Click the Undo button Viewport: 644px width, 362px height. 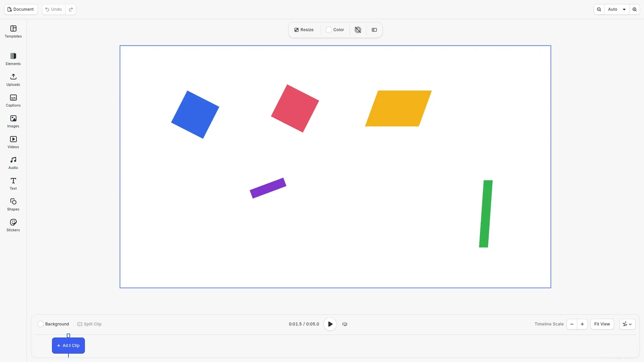[54, 9]
